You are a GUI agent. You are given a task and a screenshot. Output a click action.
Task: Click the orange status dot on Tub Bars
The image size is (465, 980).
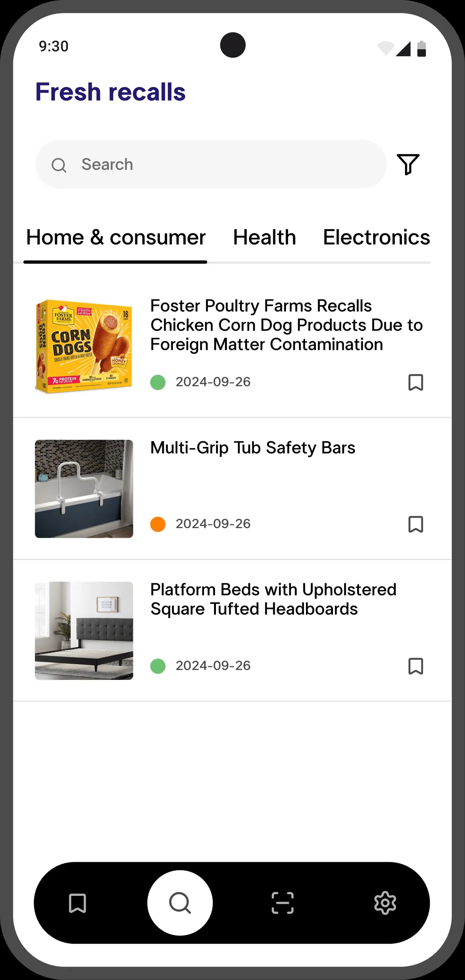tap(158, 524)
